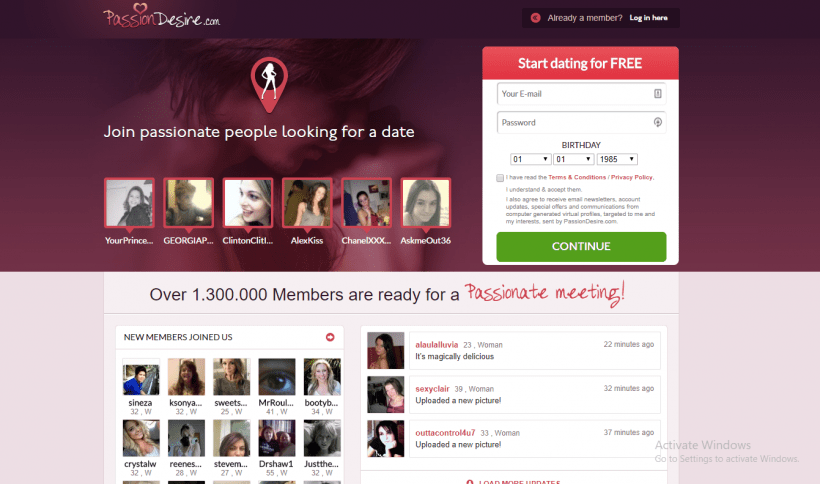Image resolution: width=820 pixels, height=484 pixels.
Task: Click the red arrow in New Members Joined Us header
Action: [330, 337]
